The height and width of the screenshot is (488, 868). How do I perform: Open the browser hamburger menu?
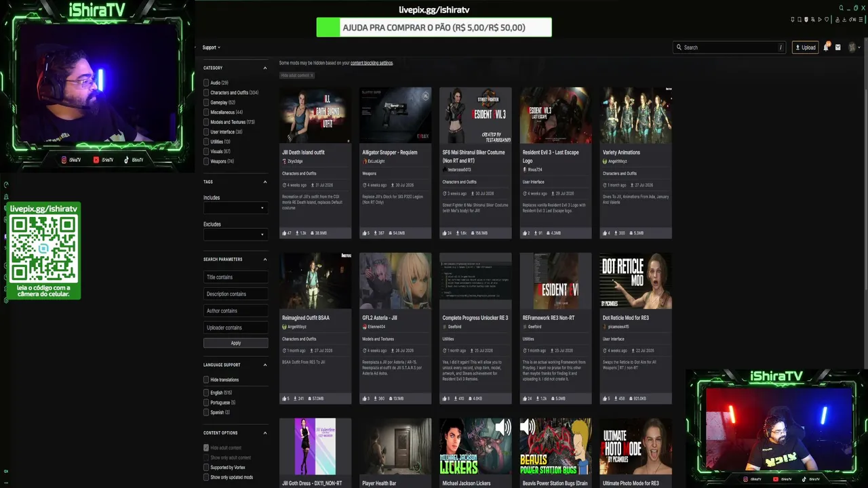click(861, 20)
